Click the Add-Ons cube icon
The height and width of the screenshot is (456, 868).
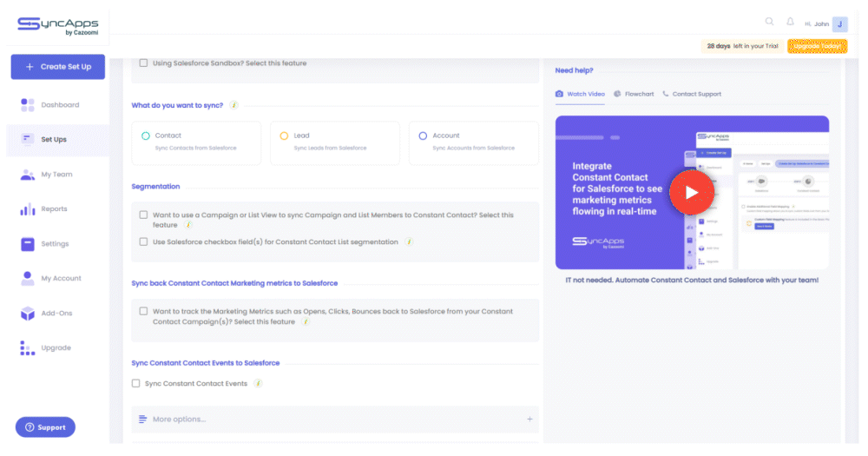(28, 313)
